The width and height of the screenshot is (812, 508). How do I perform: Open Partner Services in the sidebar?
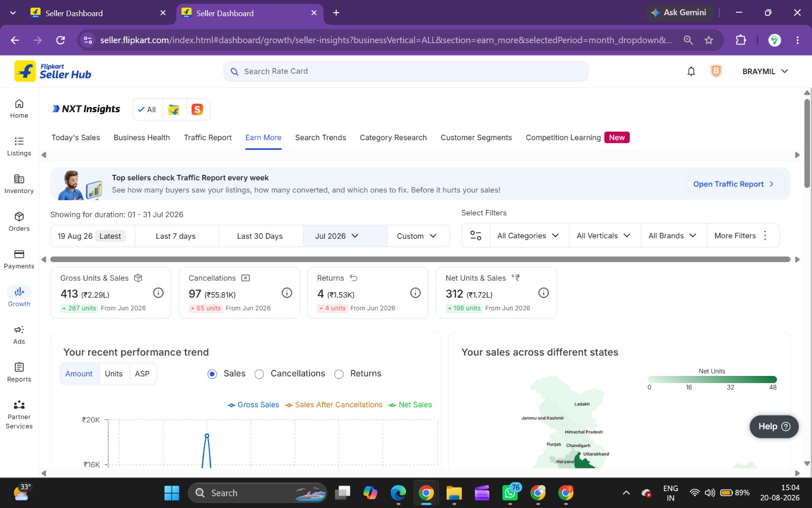(x=19, y=415)
